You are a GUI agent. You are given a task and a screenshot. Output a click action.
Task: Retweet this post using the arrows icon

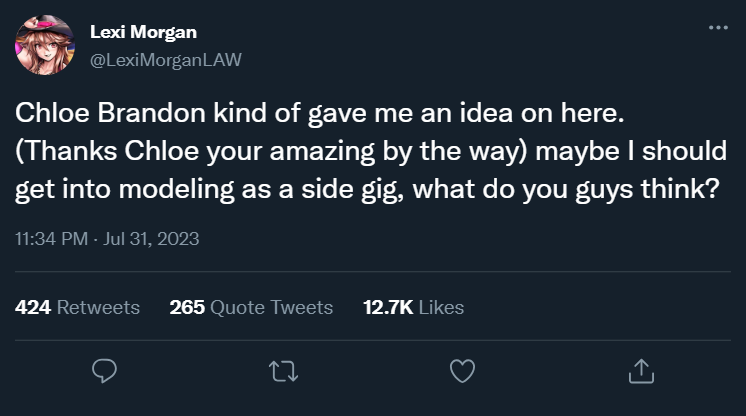(x=283, y=371)
